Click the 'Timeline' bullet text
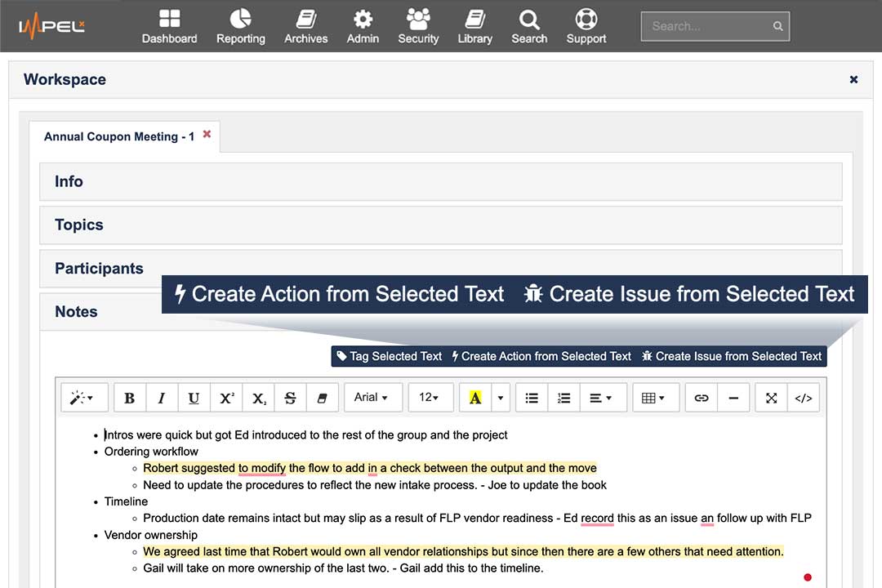This screenshot has width=882, height=588. [126, 502]
